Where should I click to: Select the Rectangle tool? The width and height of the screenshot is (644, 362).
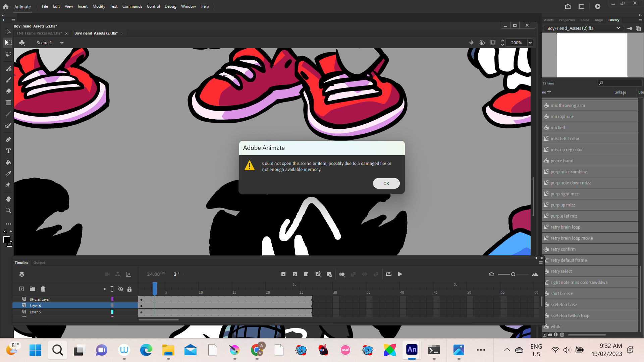pyautogui.click(x=8, y=103)
